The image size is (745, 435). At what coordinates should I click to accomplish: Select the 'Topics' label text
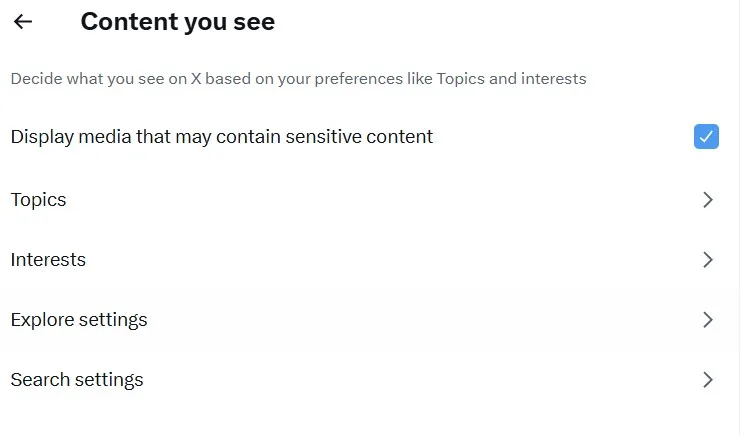[38, 200]
